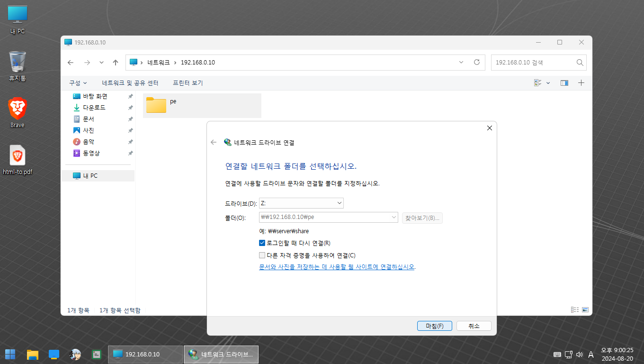The width and height of the screenshot is (644, 364).
Task: Click the dialog's back arrow
Action: click(x=214, y=142)
